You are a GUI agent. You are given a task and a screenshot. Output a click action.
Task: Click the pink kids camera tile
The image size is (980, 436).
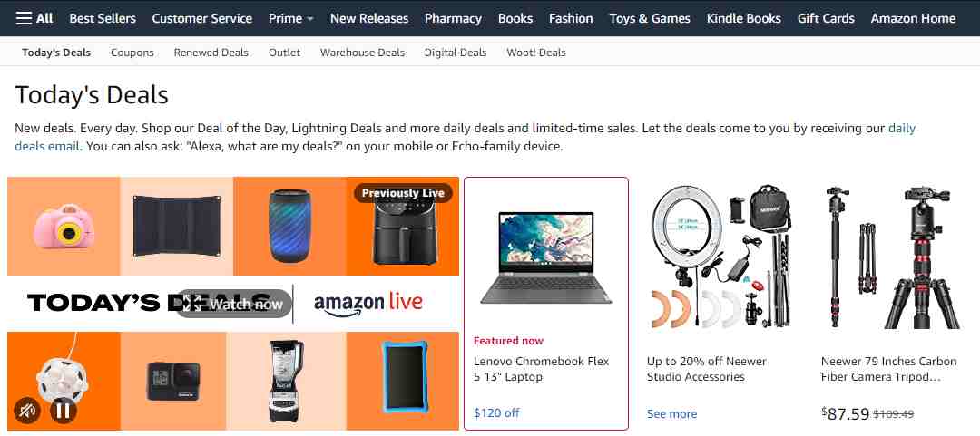coord(64,226)
